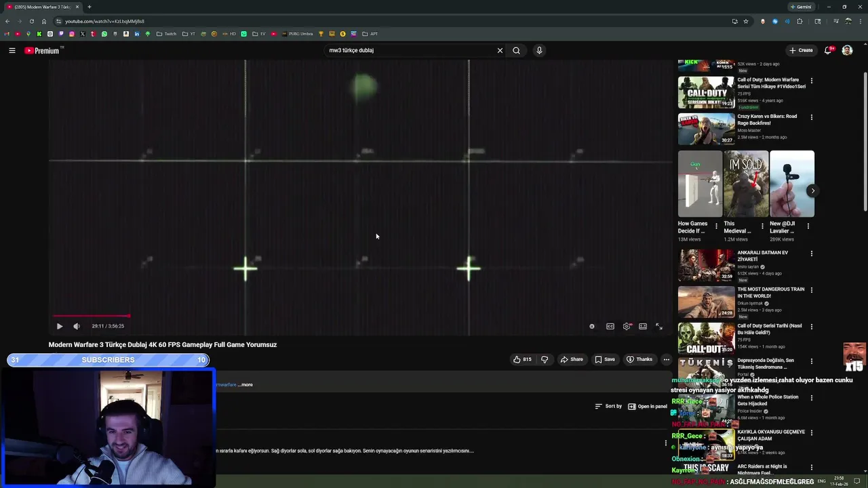The image size is (868, 488).
Task: Open Chrome three-dot menu
Action: coord(859,21)
